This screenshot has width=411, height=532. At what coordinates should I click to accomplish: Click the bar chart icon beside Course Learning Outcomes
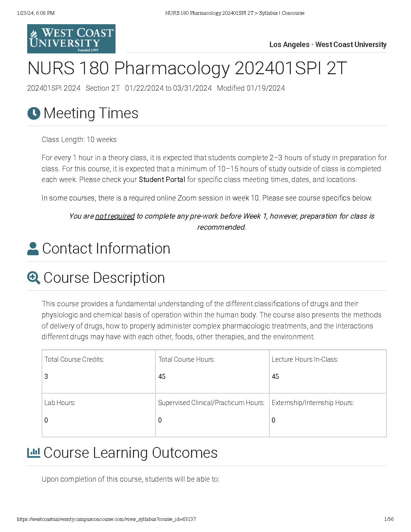click(34, 453)
